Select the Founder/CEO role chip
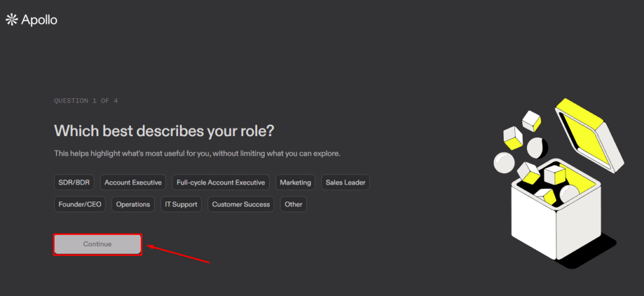644x296 pixels. 80,204
